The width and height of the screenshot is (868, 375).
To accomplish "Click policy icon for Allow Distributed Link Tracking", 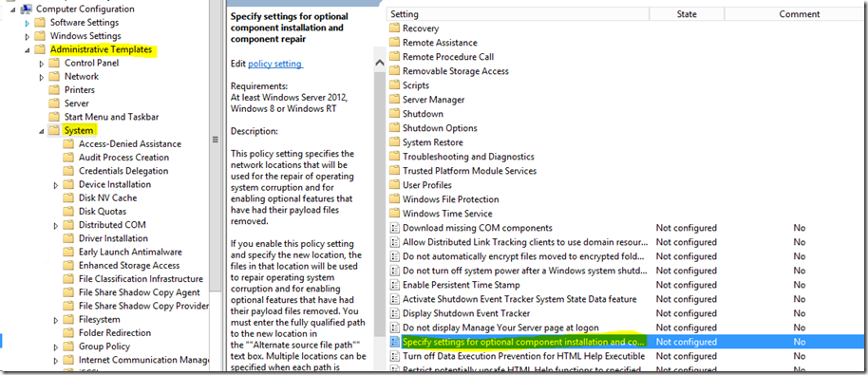I will 395,242.
